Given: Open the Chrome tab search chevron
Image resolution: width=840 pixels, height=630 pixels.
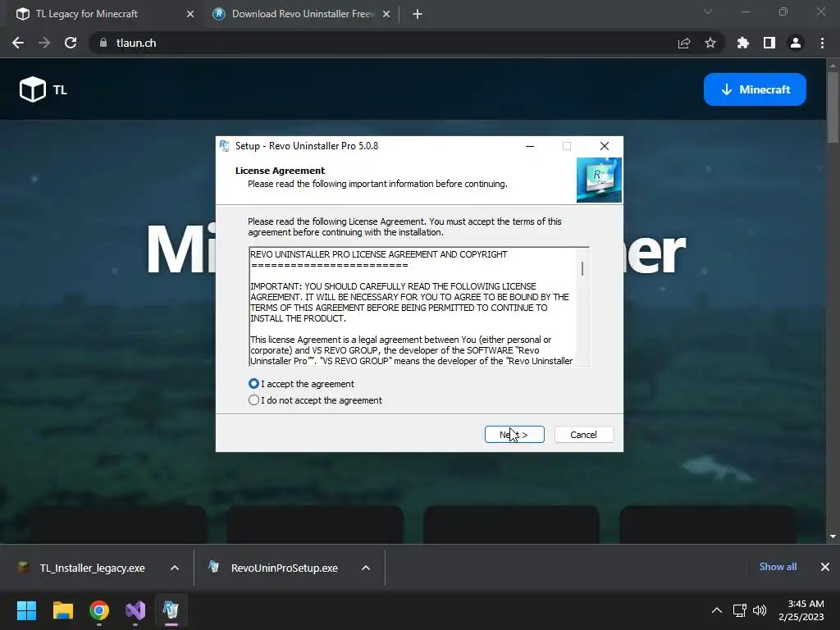Looking at the screenshot, I should [x=708, y=11].
